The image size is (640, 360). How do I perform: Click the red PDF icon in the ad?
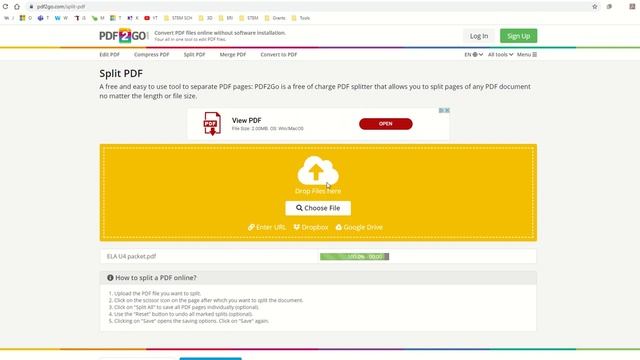coord(212,123)
